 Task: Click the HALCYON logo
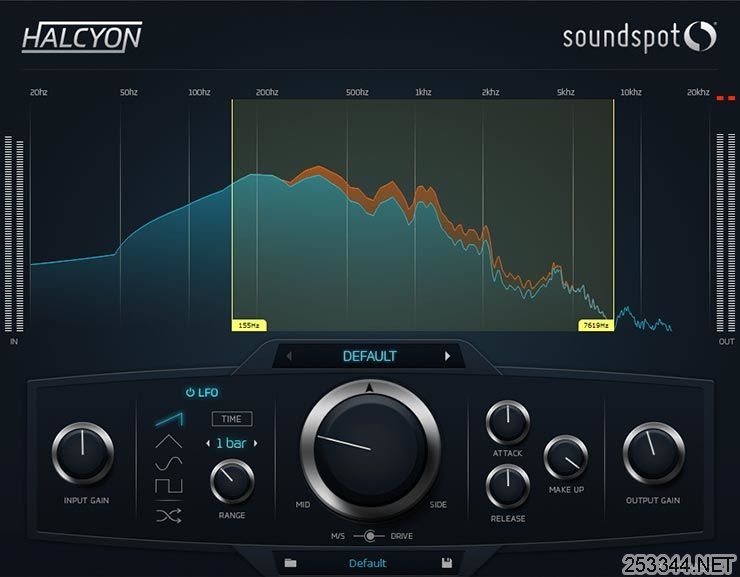pos(82,37)
